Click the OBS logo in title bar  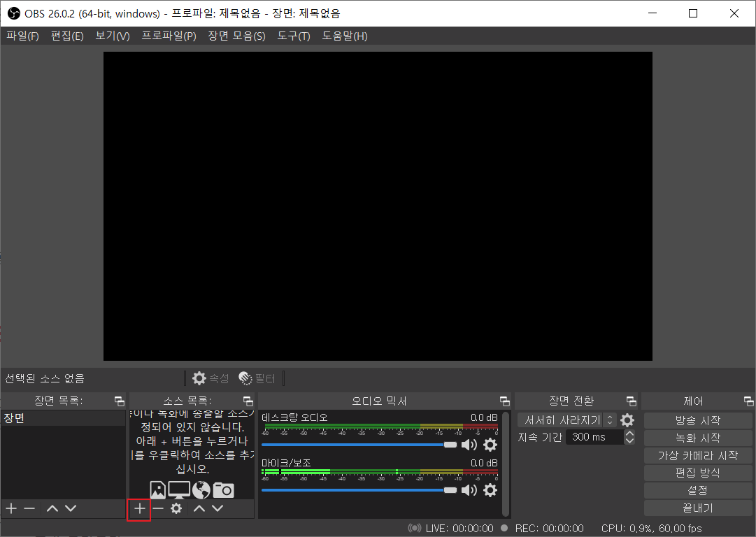[13, 13]
